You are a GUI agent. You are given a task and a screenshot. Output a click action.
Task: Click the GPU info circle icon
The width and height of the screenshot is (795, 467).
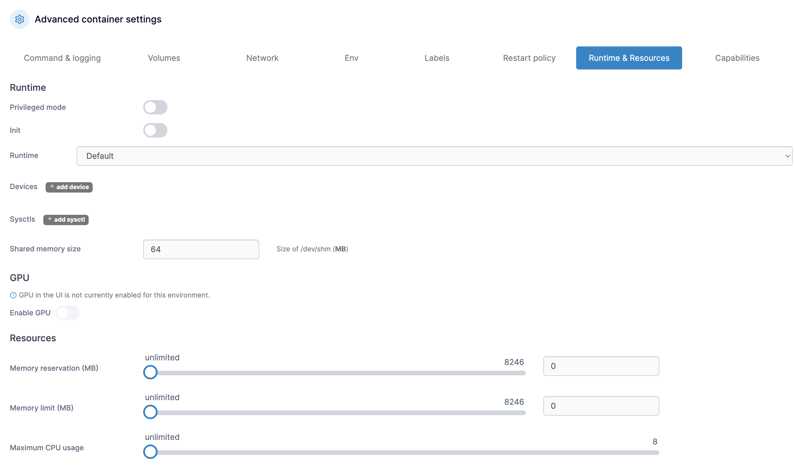click(13, 295)
